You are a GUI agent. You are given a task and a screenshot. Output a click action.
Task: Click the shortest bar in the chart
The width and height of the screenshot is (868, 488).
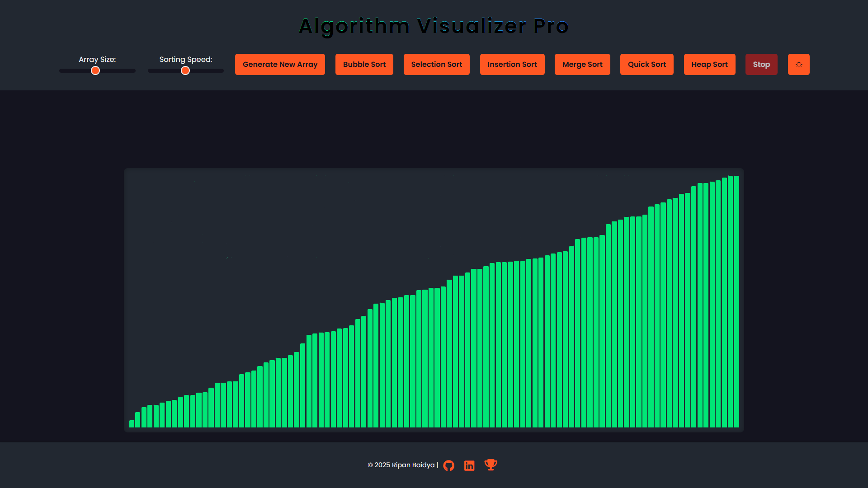(x=132, y=424)
